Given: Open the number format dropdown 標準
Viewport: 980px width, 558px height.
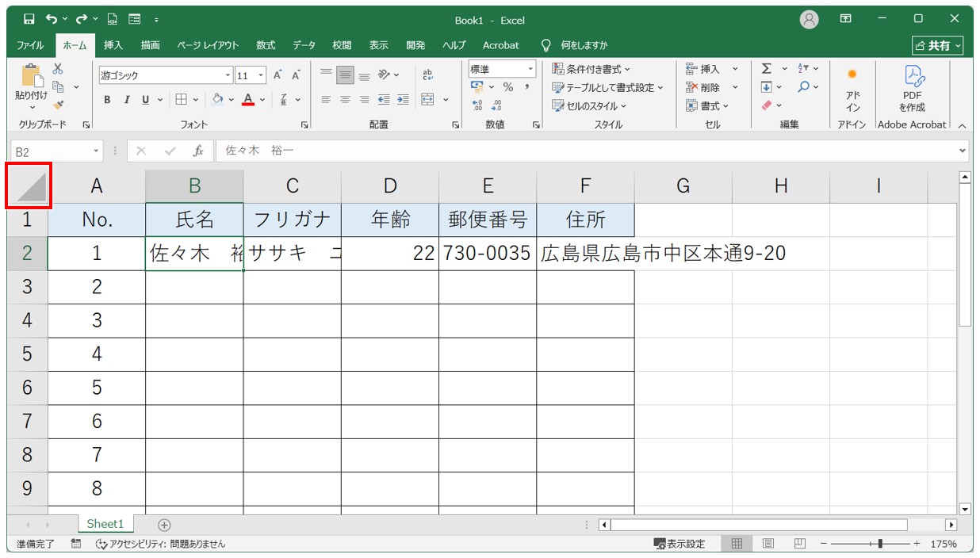Looking at the screenshot, I should (530, 70).
